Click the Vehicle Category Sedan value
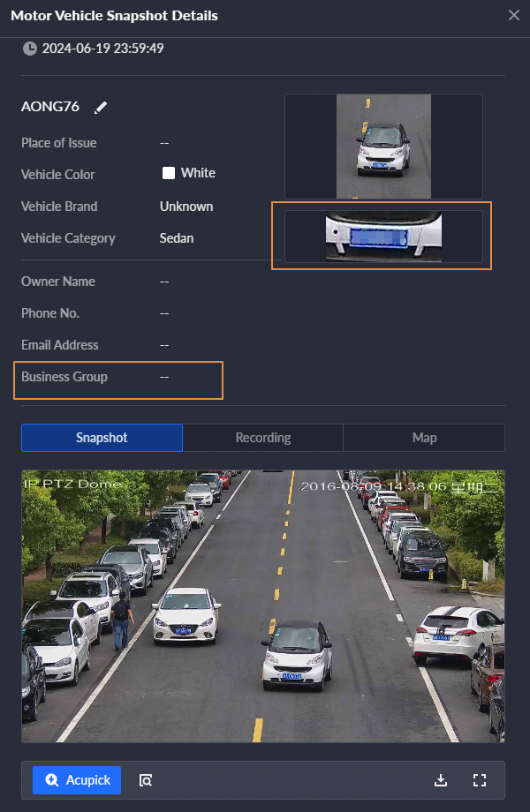The height and width of the screenshot is (812, 530). [177, 238]
